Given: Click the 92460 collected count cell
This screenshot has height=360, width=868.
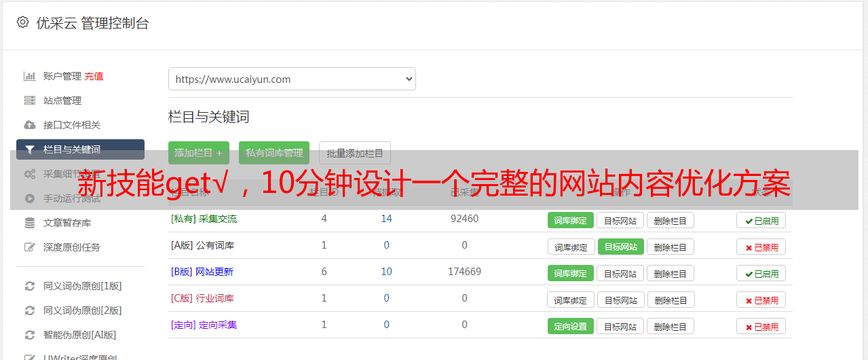Looking at the screenshot, I should [x=464, y=219].
